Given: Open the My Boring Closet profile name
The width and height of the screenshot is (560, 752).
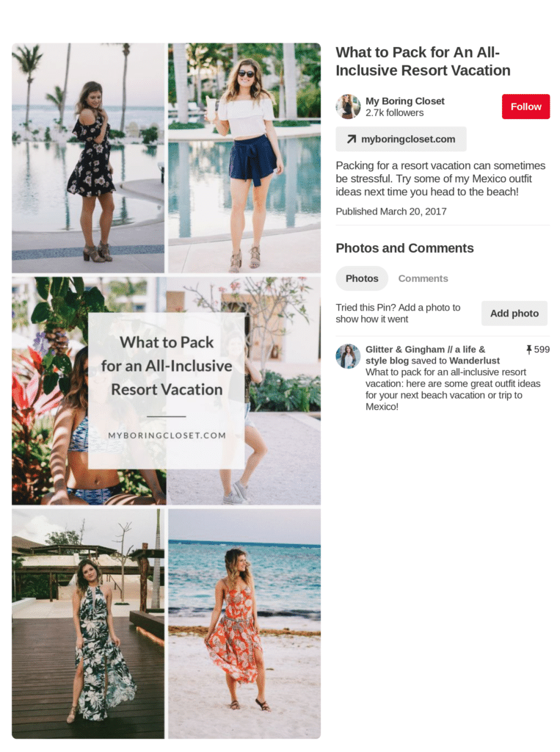Looking at the screenshot, I should tap(404, 101).
